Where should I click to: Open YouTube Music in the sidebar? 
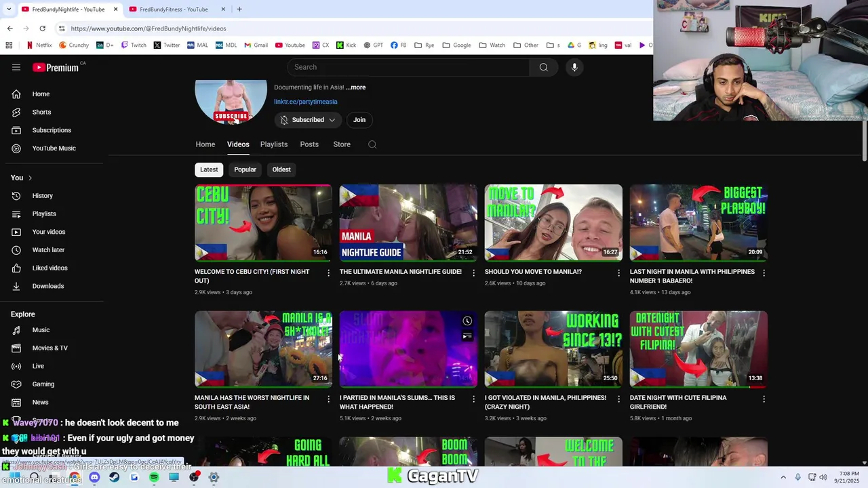coord(53,148)
